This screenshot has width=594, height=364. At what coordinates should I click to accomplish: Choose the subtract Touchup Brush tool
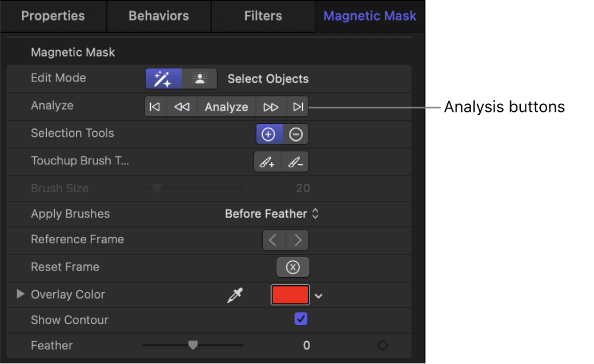coord(295,161)
